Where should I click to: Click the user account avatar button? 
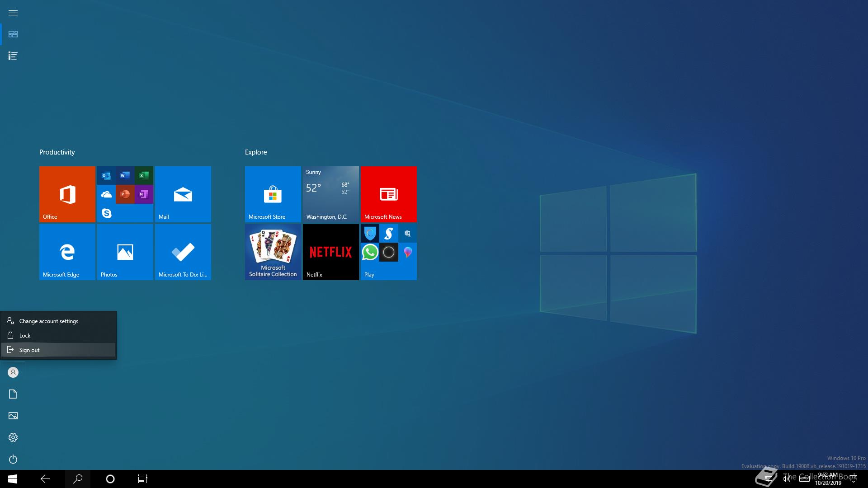(x=13, y=372)
